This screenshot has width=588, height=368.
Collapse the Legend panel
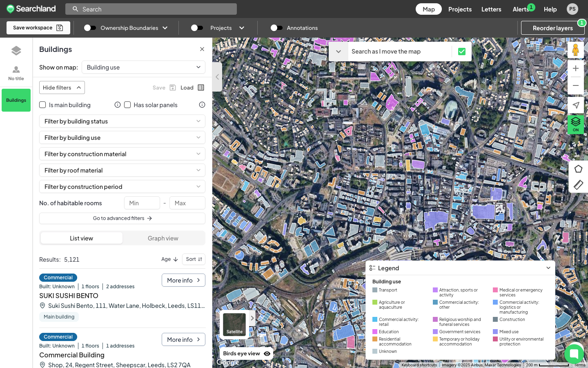pyautogui.click(x=548, y=268)
